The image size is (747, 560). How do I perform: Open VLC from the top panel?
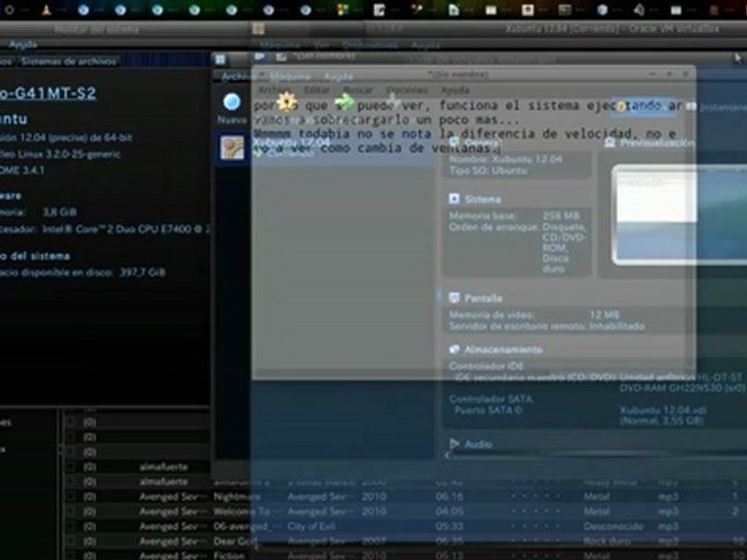[x=46, y=9]
